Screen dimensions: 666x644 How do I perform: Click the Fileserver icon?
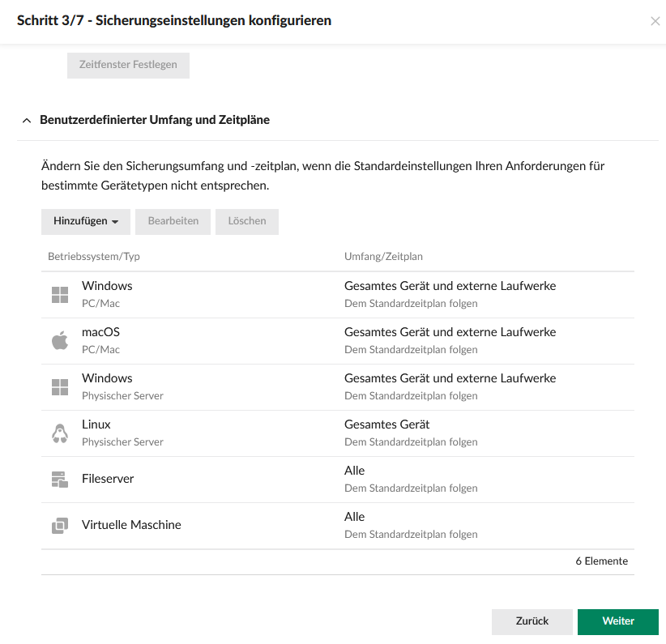60,480
